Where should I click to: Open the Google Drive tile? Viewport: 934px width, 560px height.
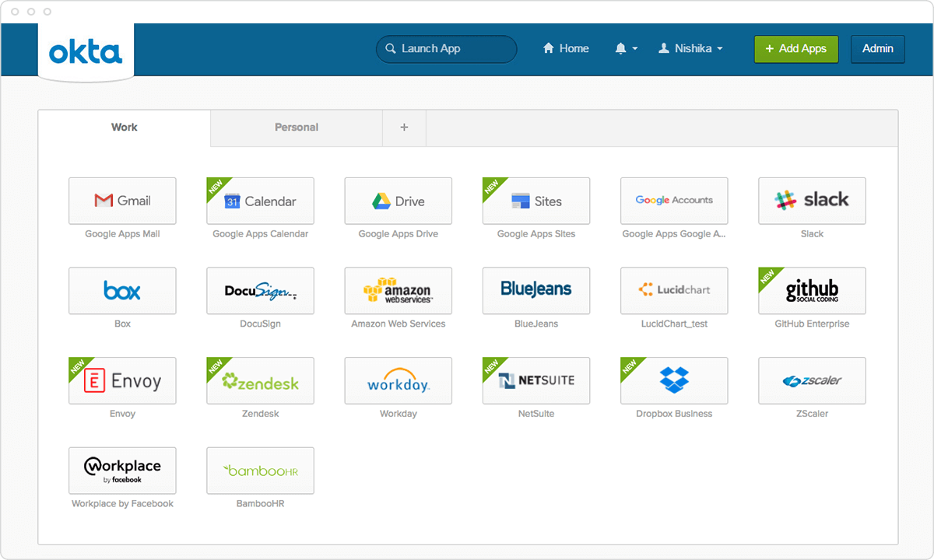click(398, 201)
